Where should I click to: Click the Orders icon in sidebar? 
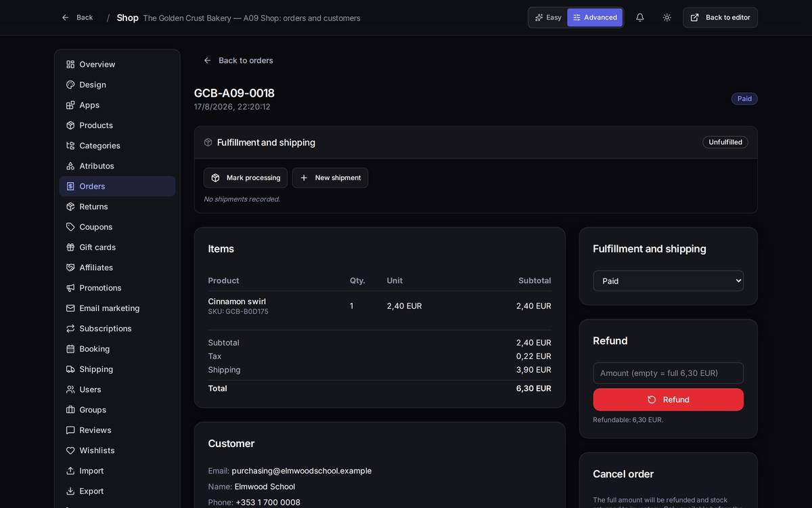click(70, 186)
